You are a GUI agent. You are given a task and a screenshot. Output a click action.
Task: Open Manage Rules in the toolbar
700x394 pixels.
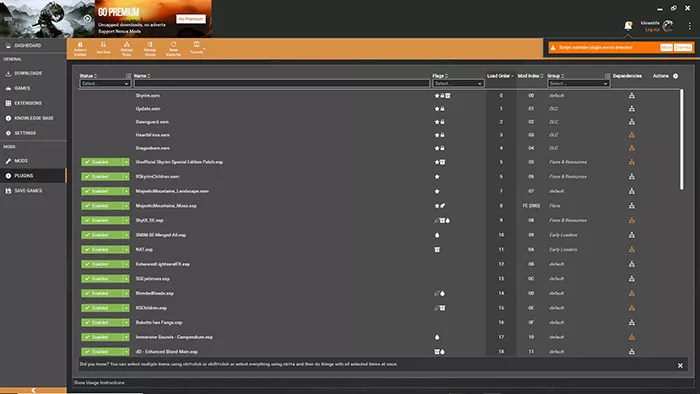tap(127, 48)
